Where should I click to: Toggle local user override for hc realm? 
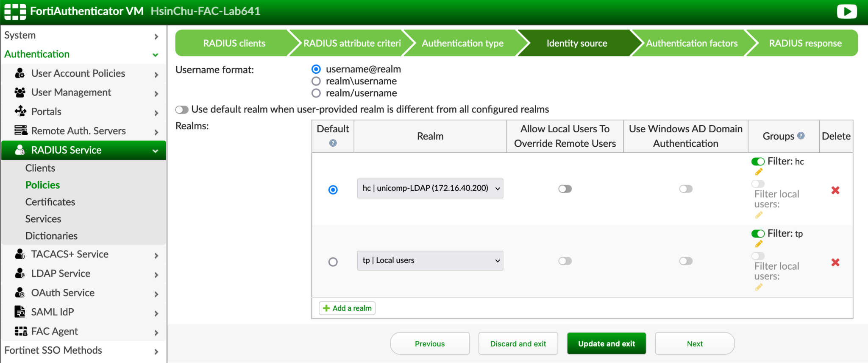click(565, 189)
